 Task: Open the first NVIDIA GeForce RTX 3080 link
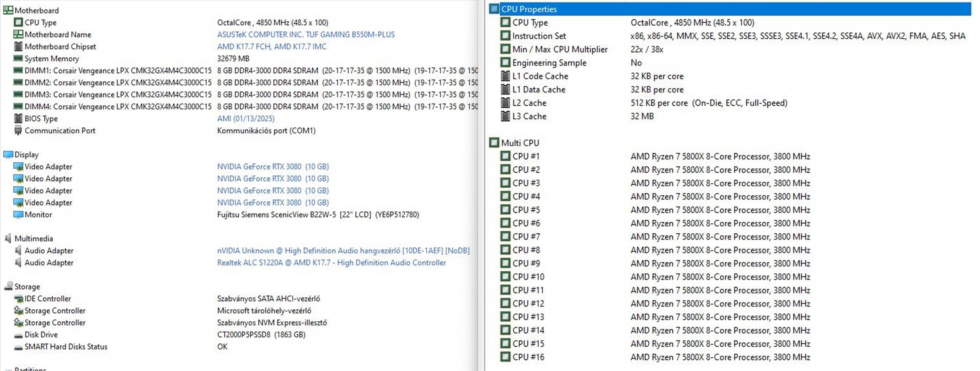click(272, 167)
